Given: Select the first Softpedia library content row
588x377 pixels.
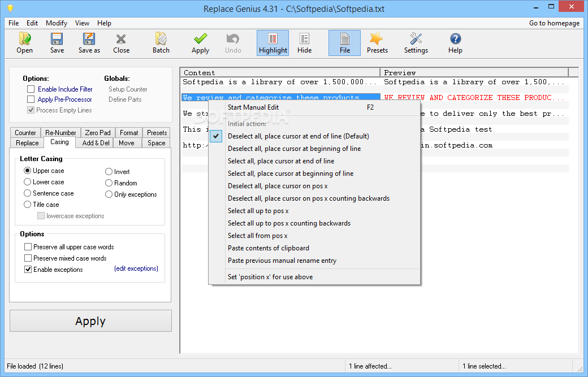Looking at the screenshot, I should 280,82.
